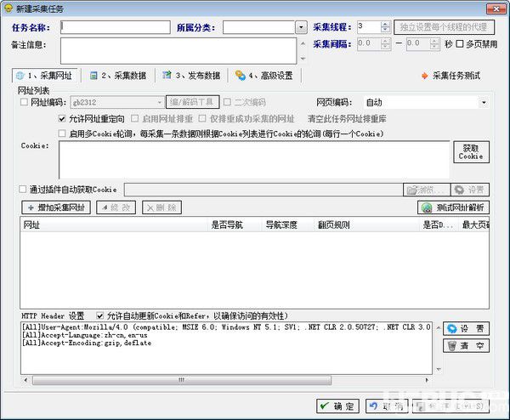Screen dimensions: 510x420
Task: Increase the 采集线程 count with up arrow
Action: point(385,25)
